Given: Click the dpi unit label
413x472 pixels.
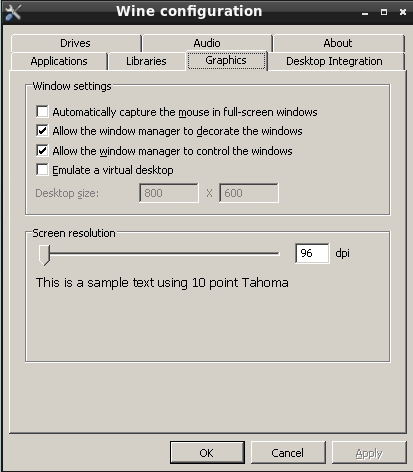Looking at the screenshot, I should [342, 253].
